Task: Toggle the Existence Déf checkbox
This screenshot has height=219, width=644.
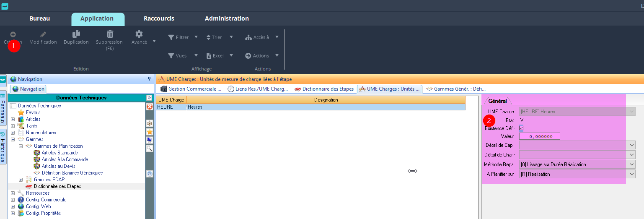Action: (x=521, y=128)
